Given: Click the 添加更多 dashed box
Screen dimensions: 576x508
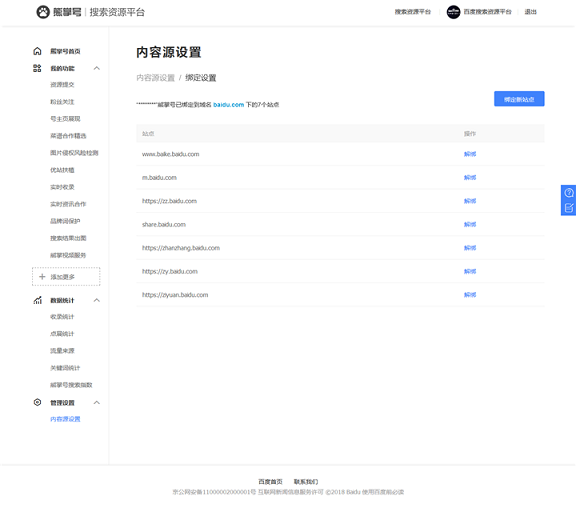Looking at the screenshot, I should coord(66,277).
